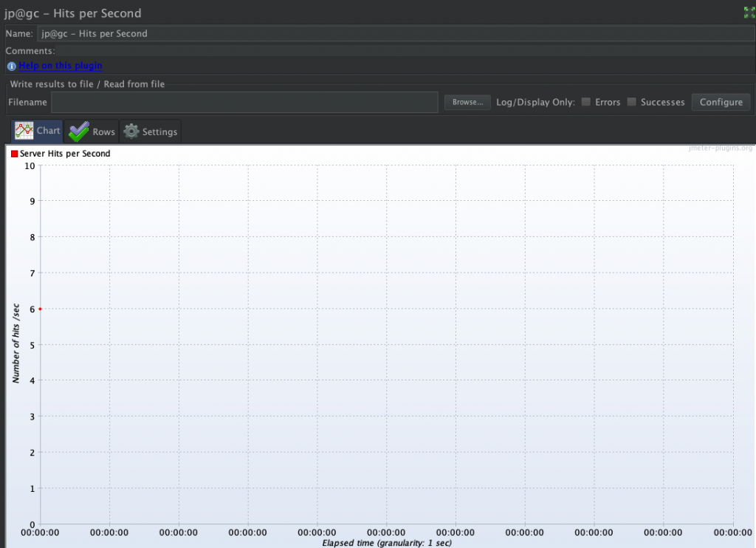Click the red Server Hits legend square
Image resolution: width=756 pixels, height=548 pixels.
pyautogui.click(x=14, y=154)
